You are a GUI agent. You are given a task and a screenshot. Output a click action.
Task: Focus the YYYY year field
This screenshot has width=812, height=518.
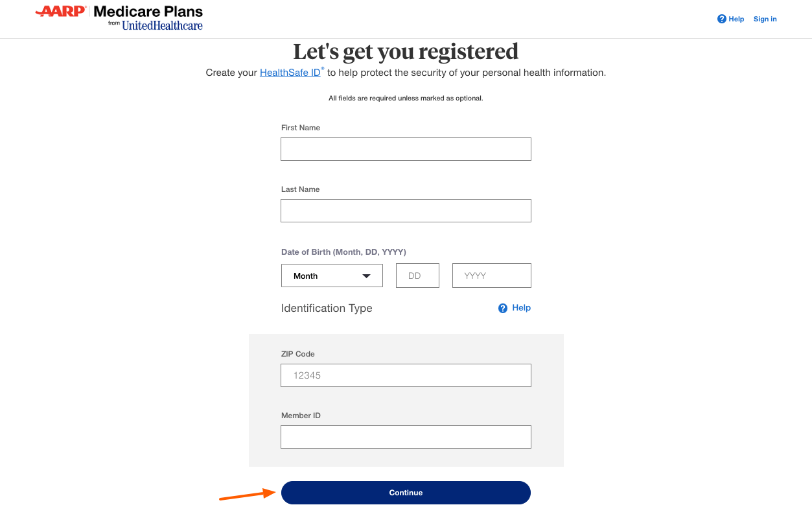coord(491,276)
